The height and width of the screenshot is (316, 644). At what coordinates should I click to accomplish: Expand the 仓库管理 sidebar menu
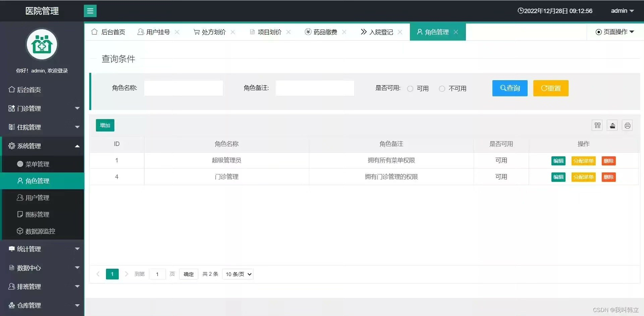click(x=42, y=305)
